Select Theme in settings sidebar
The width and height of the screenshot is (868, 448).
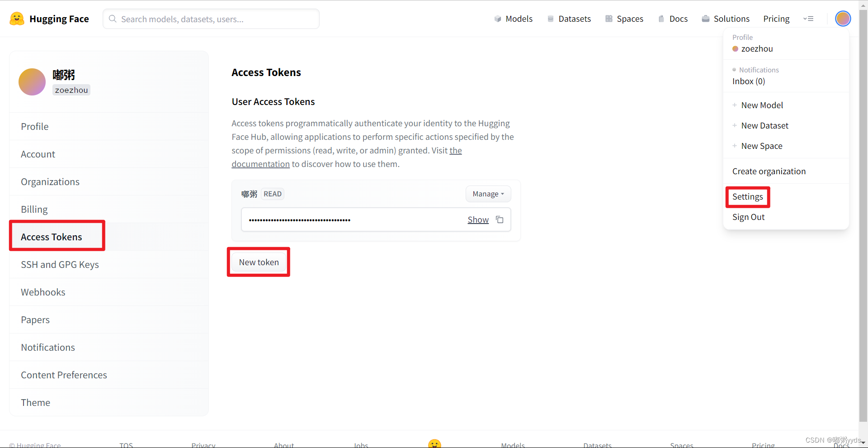coord(109,402)
